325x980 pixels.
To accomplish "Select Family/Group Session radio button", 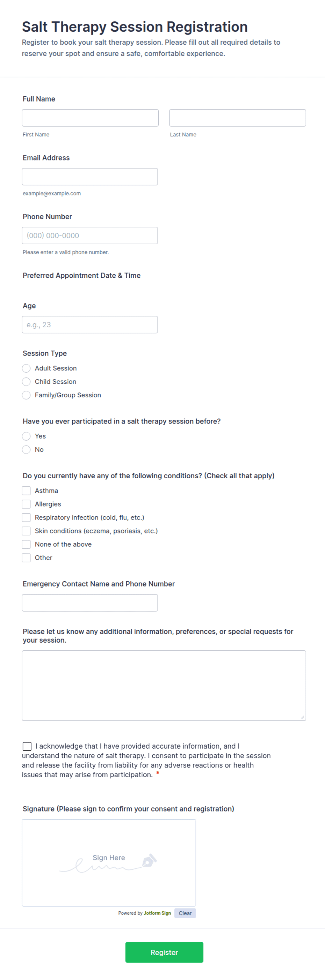I will 26,395.
